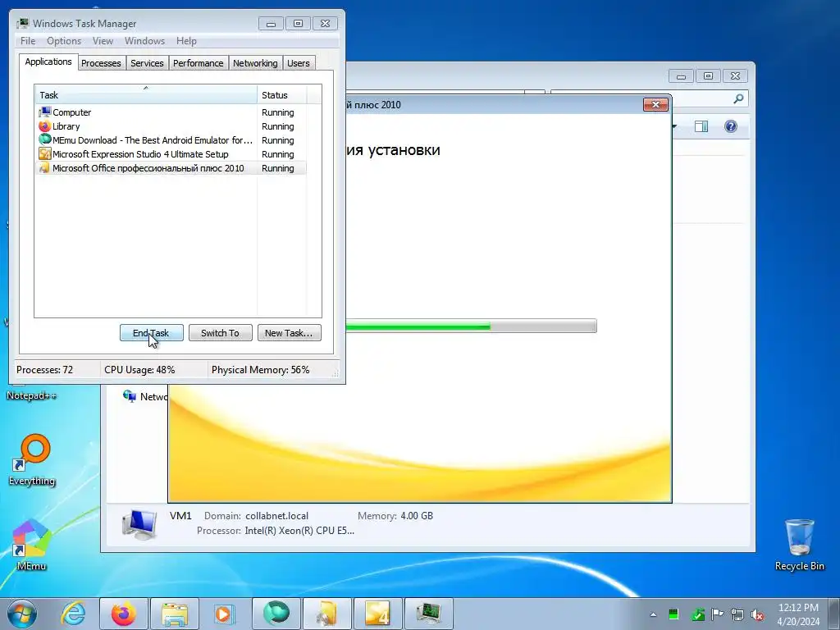Select the Notepad++ desktop label

tap(32, 396)
